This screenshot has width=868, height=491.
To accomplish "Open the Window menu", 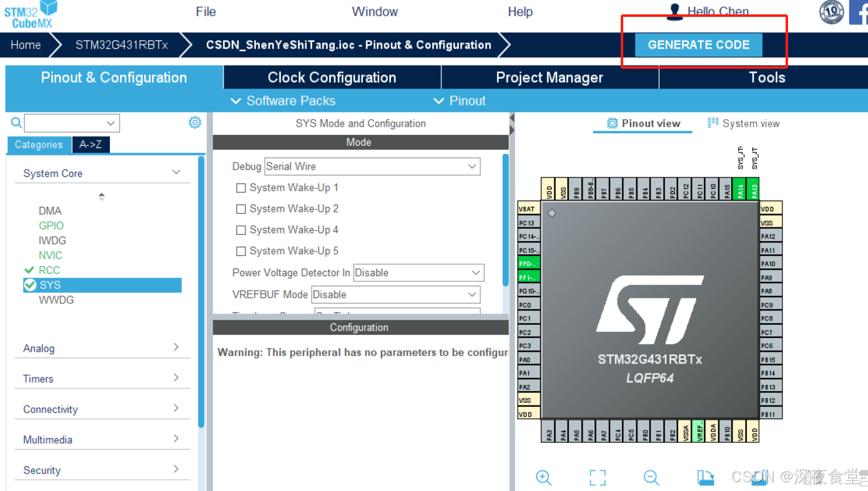I will tap(375, 12).
